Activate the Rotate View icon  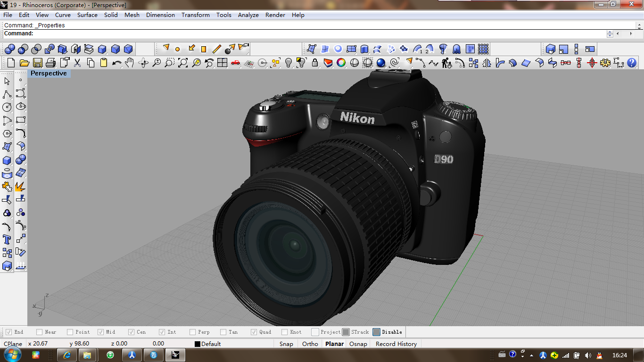143,63
